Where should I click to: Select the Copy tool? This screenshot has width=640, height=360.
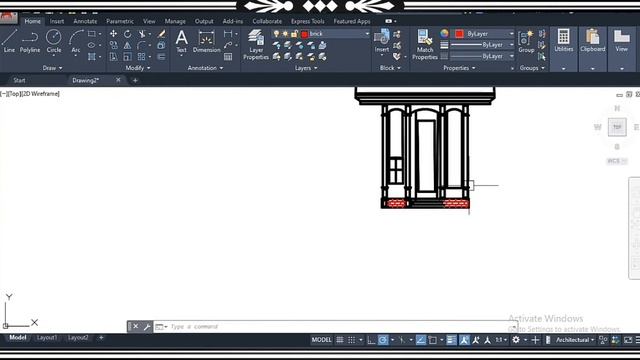(113, 45)
